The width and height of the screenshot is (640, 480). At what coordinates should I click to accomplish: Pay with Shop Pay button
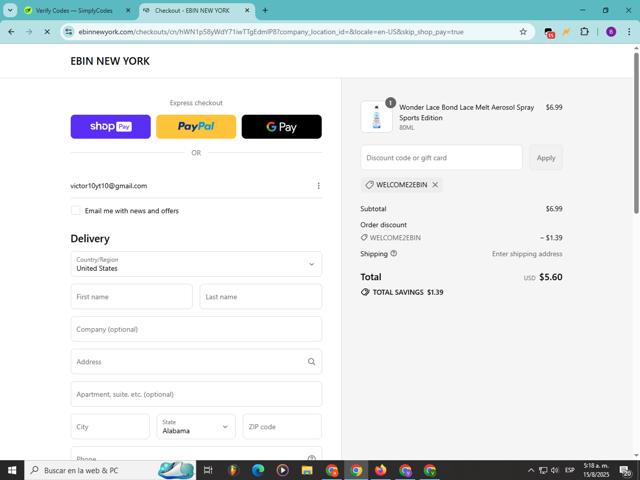pos(111,127)
